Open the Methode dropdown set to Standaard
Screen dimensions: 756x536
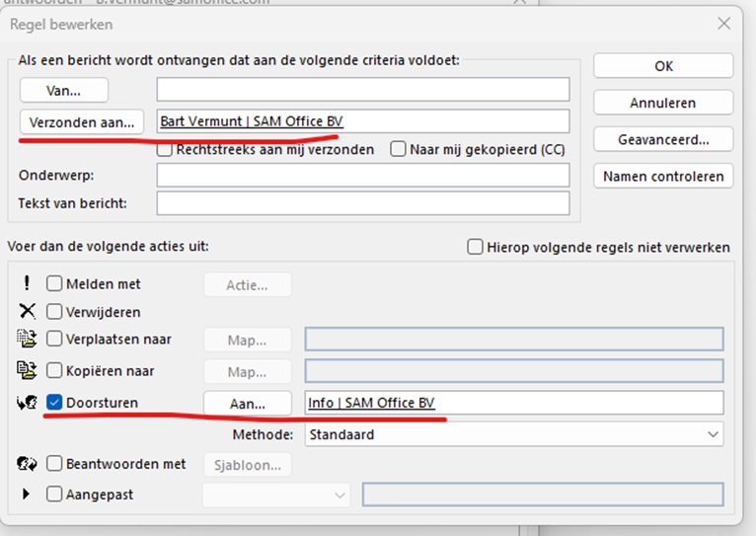pyautogui.click(x=513, y=434)
